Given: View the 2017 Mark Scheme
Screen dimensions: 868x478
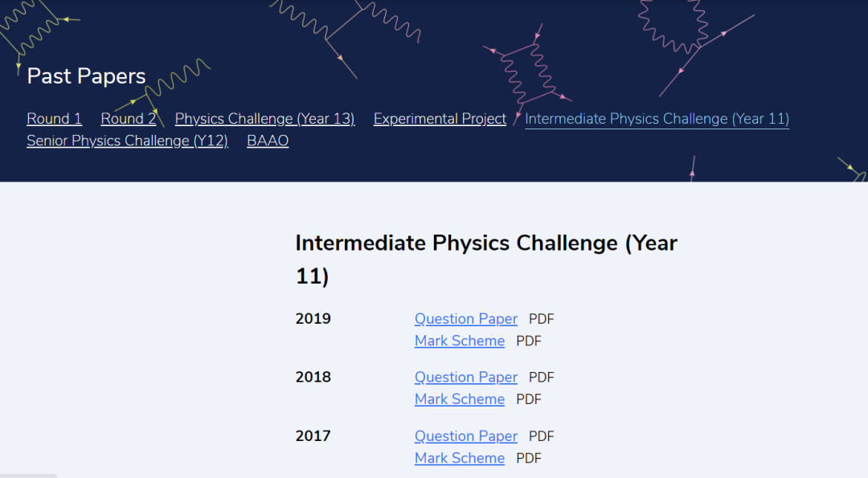Looking at the screenshot, I should coord(460,458).
